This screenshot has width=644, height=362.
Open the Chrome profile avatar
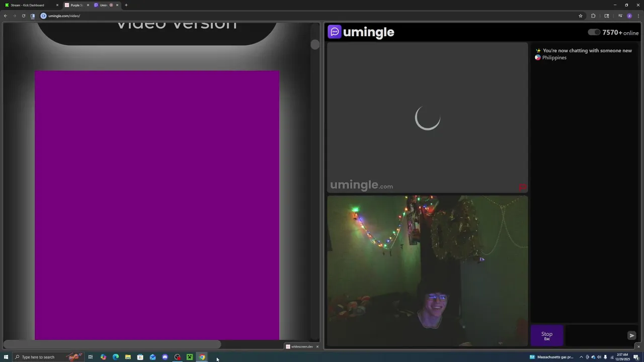tap(629, 16)
